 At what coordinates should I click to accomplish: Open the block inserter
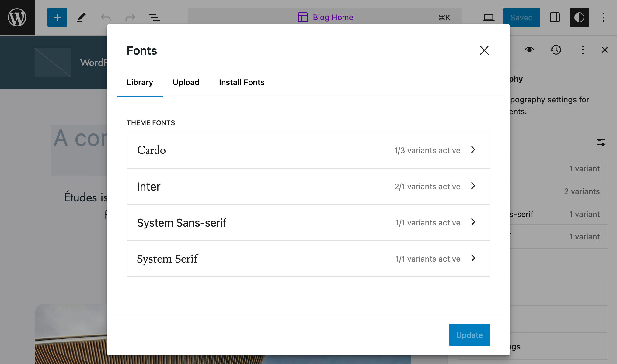(57, 17)
